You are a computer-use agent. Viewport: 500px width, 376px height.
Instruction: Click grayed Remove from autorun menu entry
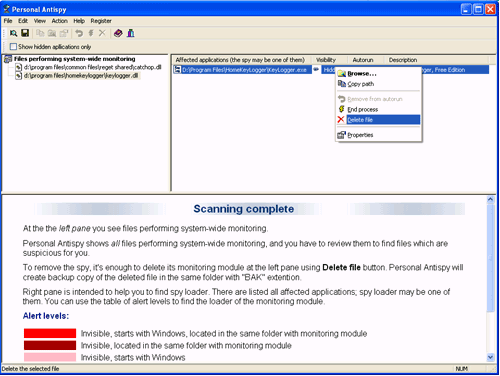(379, 99)
